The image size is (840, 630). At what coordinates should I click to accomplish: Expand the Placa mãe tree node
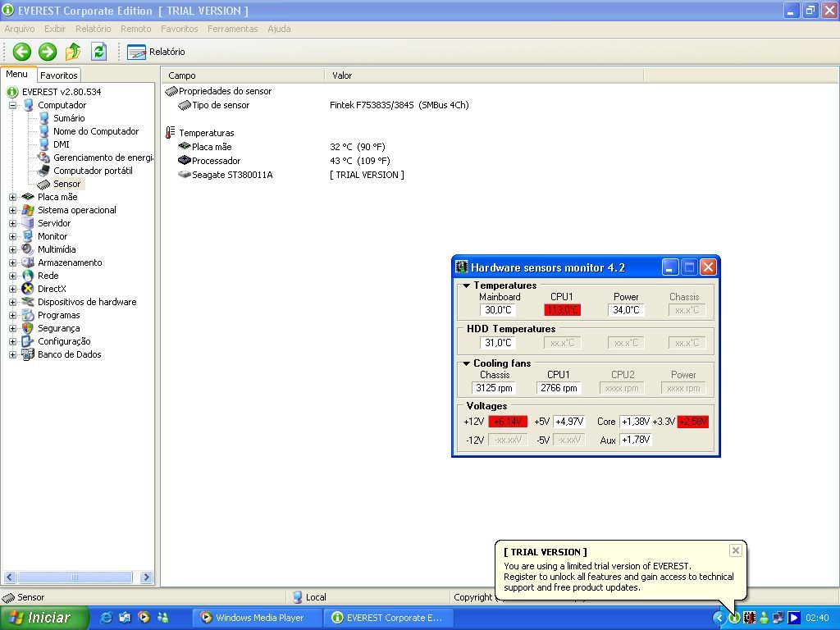point(12,197)
